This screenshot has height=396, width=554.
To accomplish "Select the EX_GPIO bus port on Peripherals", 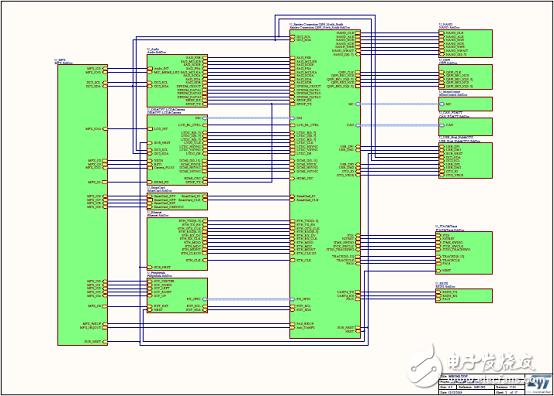I will tap(205, 299).
